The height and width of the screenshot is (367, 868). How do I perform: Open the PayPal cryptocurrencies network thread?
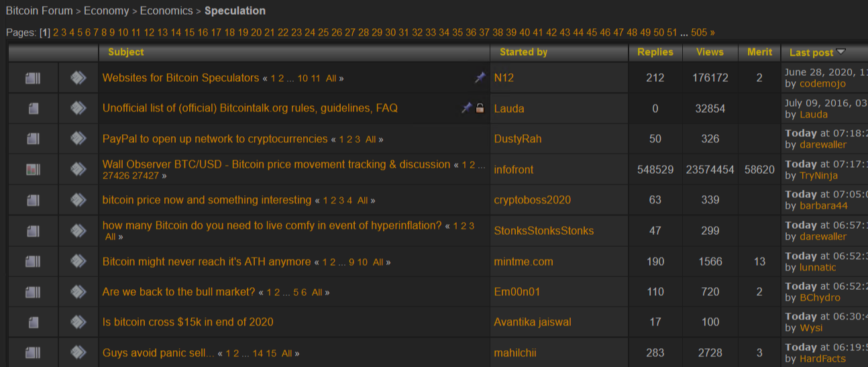[215, 139]
